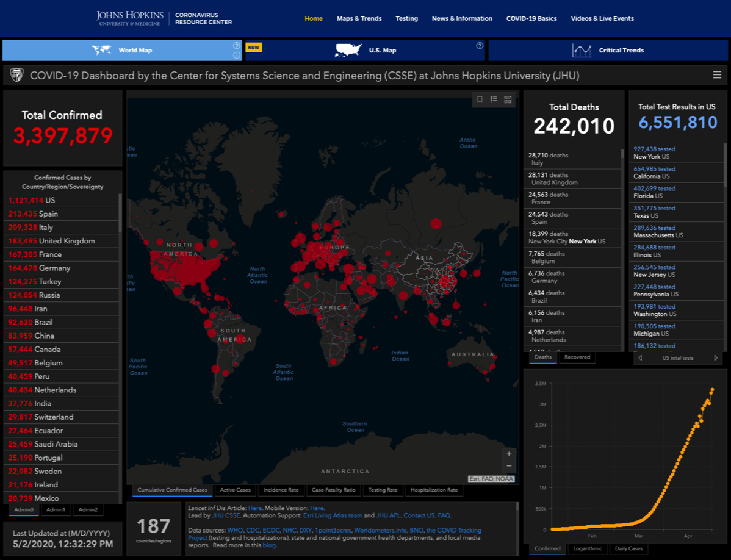Click the question mark on World Map tab
The height and width of the screenshot is (560, 731).
pyautogui.click(x=236, y=46)
